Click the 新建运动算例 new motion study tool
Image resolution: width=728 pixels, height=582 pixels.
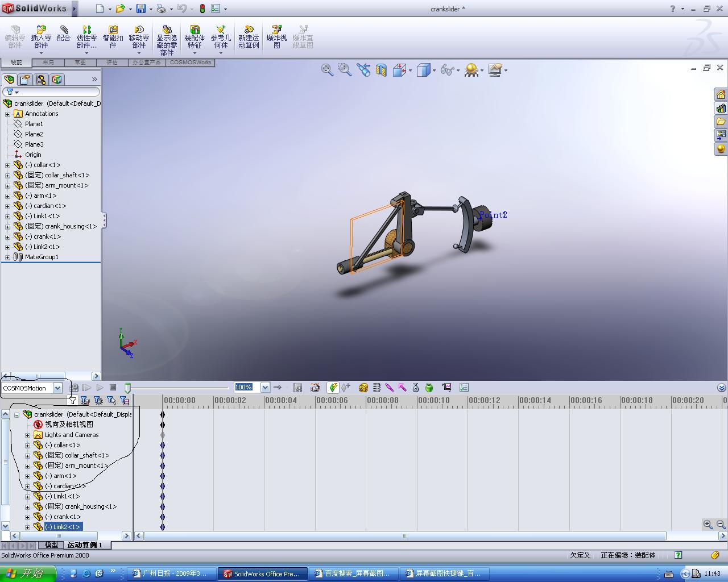249,38
